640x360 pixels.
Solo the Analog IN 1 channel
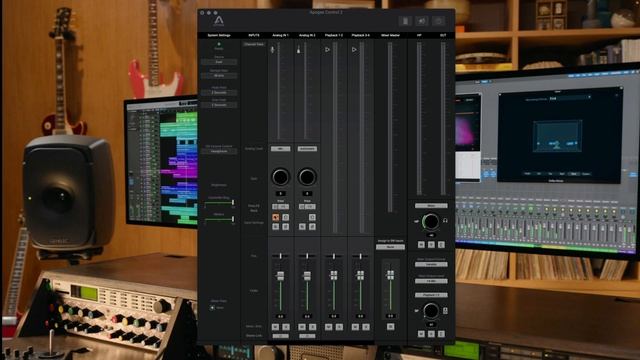[286, 327]
